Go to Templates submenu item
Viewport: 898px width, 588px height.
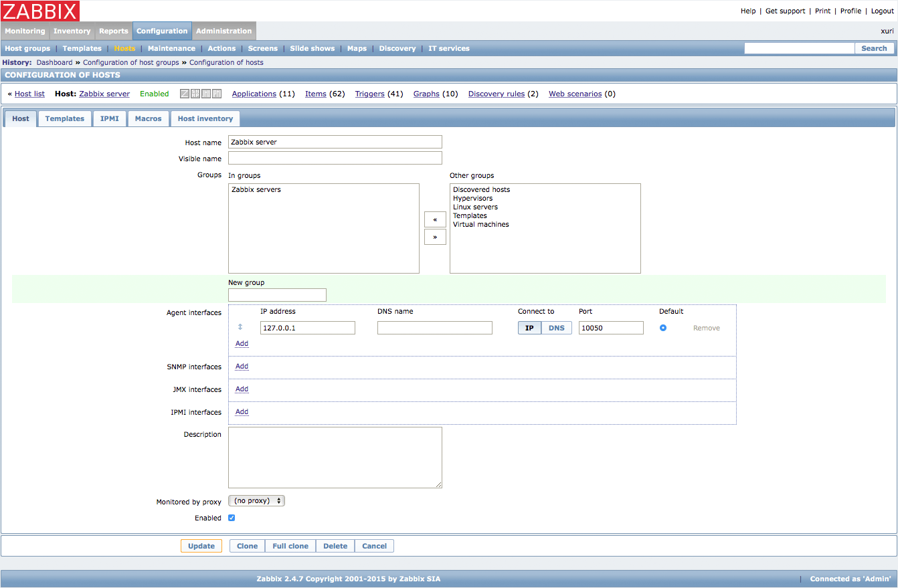[82, 48]
